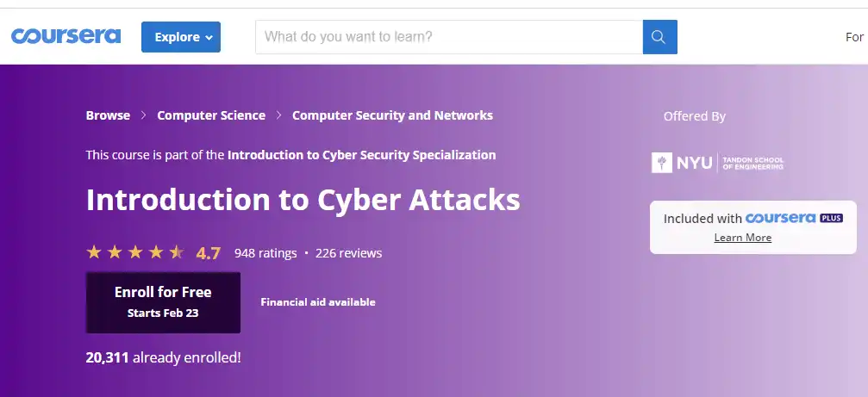Viewport: 868px width, 397px height.
Task: Click Learn More under Coursera Plus
Action: coord(742,237)
